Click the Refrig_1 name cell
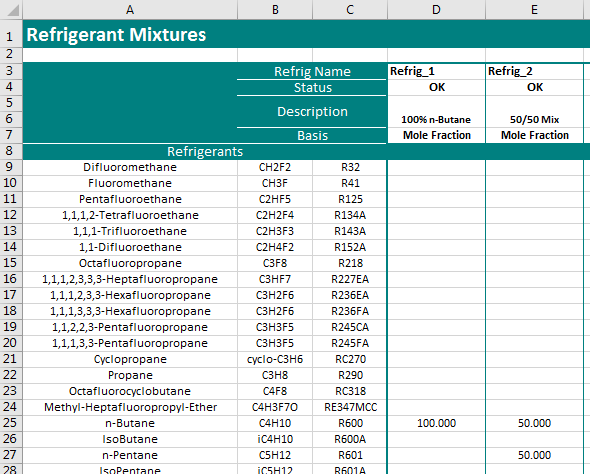 pos(436,71)
